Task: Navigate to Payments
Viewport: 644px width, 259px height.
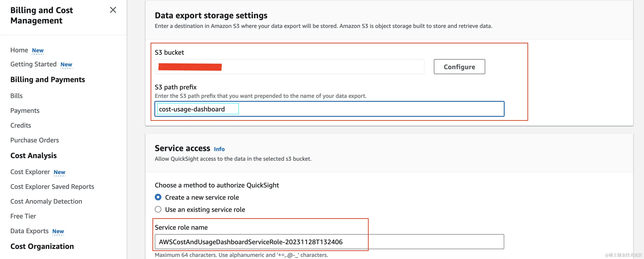Action: click(x=25, y=110)
